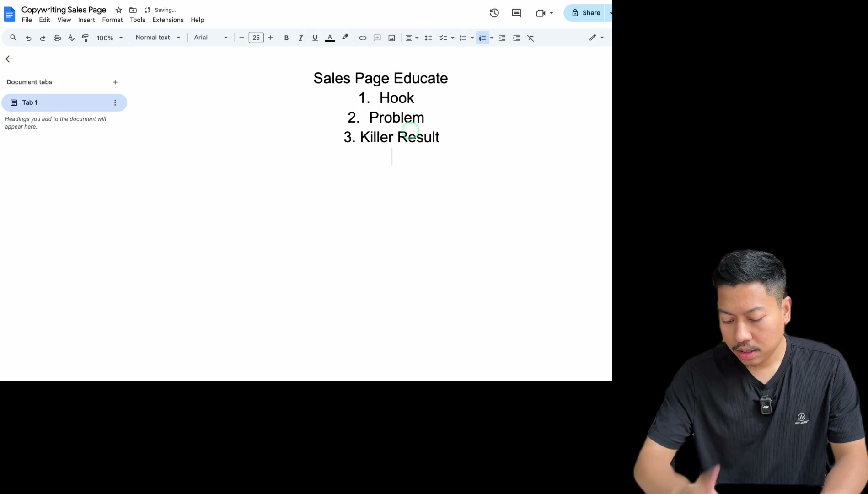Select Tab 1 in document tabs
The height and width of the screenshot is (494, 868).
click(x=64, y=102)
